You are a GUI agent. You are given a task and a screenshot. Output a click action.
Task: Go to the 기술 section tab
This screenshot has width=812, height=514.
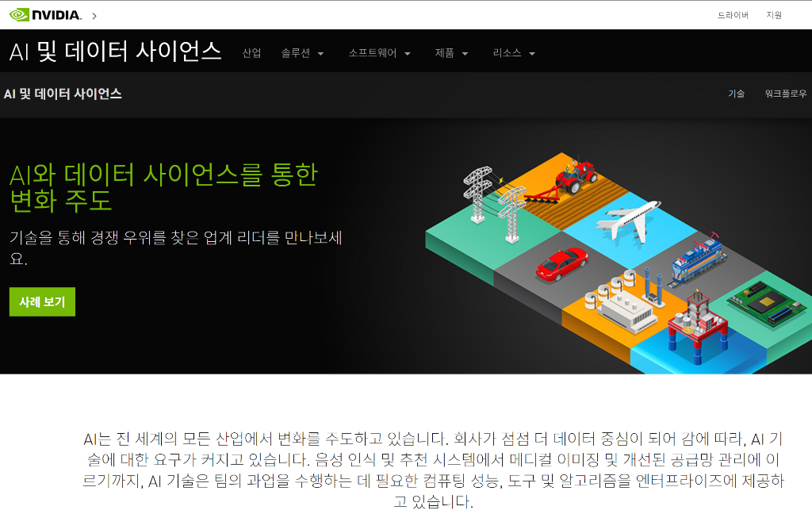[x=736, y=94]
